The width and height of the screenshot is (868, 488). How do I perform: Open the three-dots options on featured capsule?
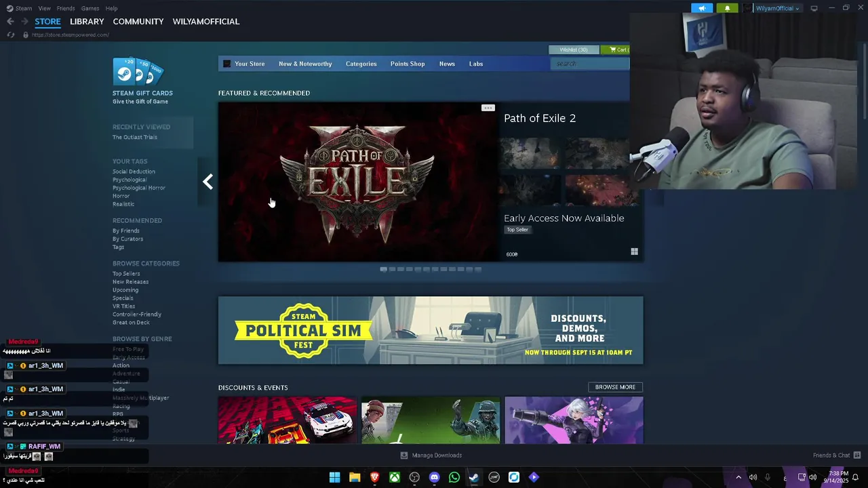point(488,108)
